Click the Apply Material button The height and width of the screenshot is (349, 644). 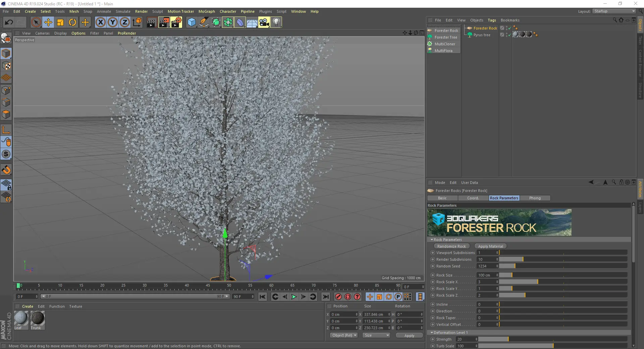click(x=490, y=246)
